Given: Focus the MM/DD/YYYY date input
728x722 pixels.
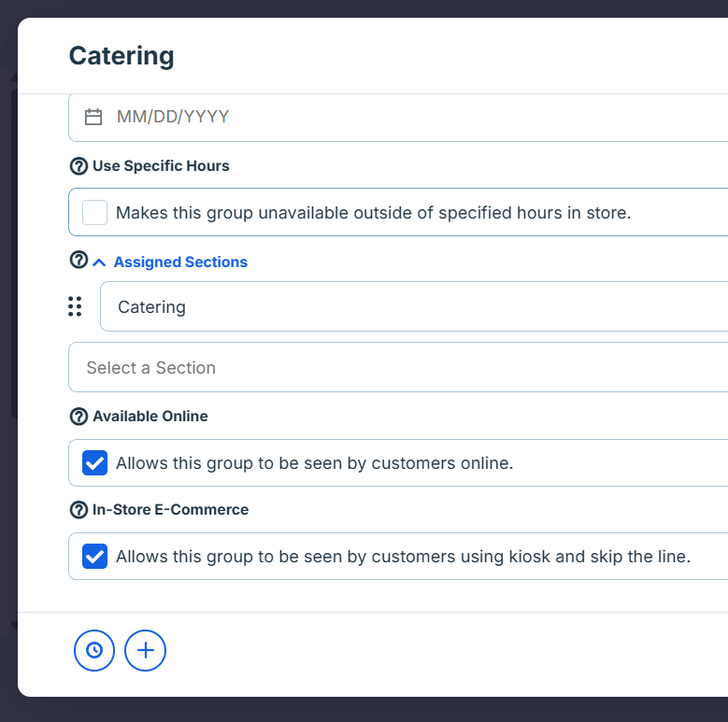Looking at the screenshot, I should click(411, 117).
